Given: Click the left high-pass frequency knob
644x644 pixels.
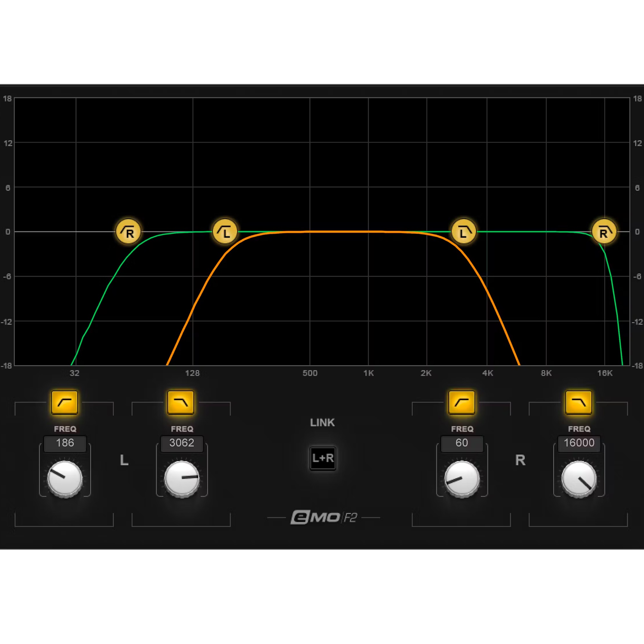Looking at the screenshot, I should [65, 479].
